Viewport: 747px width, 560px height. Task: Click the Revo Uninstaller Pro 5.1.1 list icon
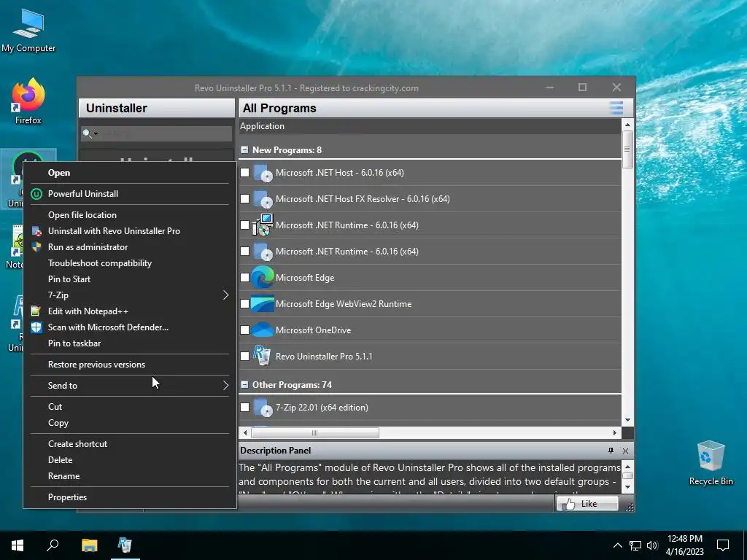[x=262, y=356]
